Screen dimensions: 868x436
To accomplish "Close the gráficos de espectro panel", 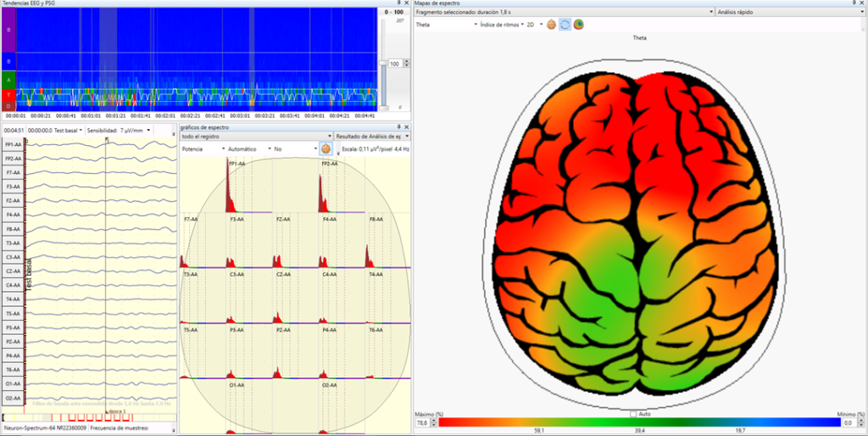I will [406, 127].
